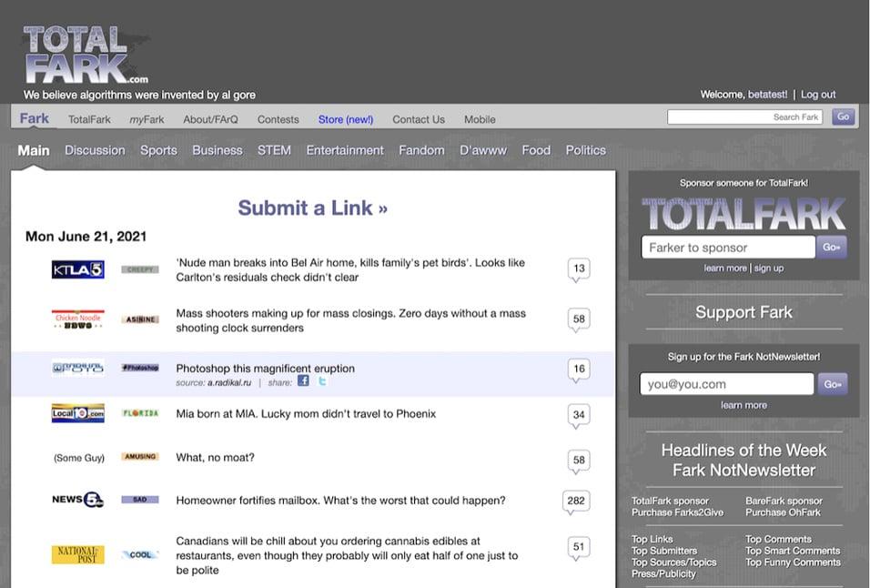
Task: Click the Go button beside Search Fark
Action: tap(844, 117)
